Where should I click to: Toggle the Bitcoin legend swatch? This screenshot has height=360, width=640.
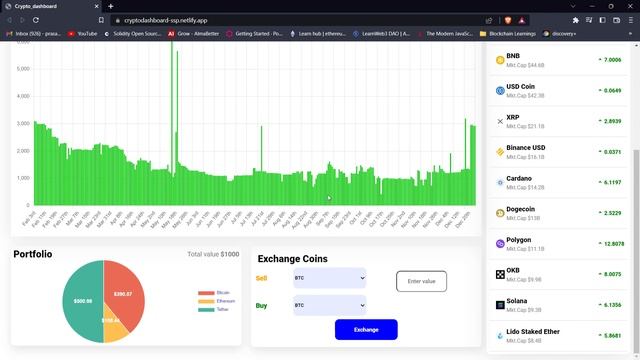[x=206, y=293]
